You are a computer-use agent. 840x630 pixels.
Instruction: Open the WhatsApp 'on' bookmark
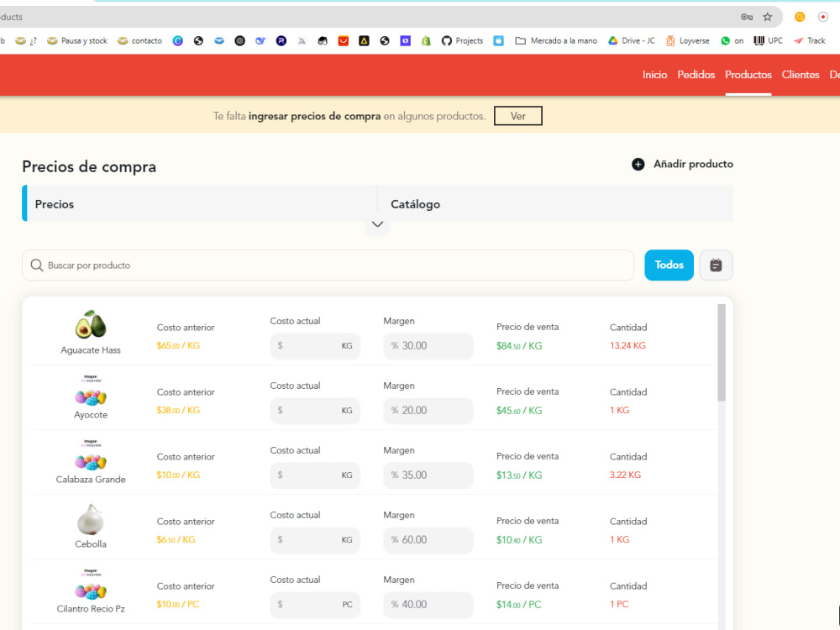732,40
